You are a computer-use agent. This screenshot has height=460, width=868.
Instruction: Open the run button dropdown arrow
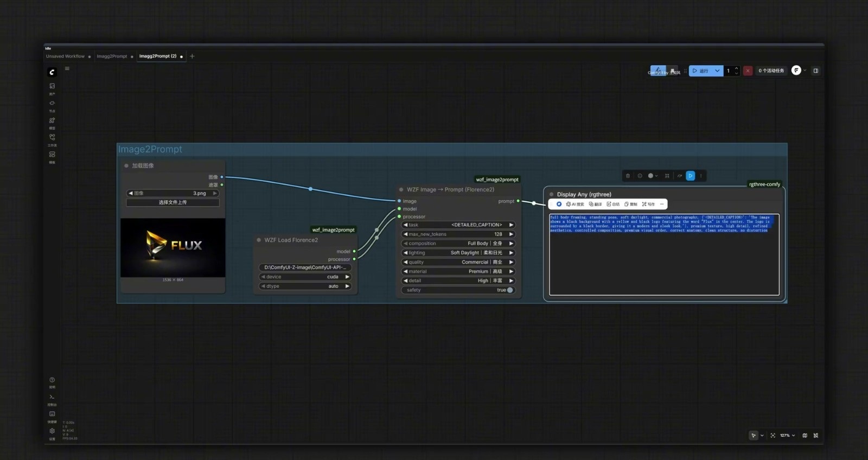(717, 71)
